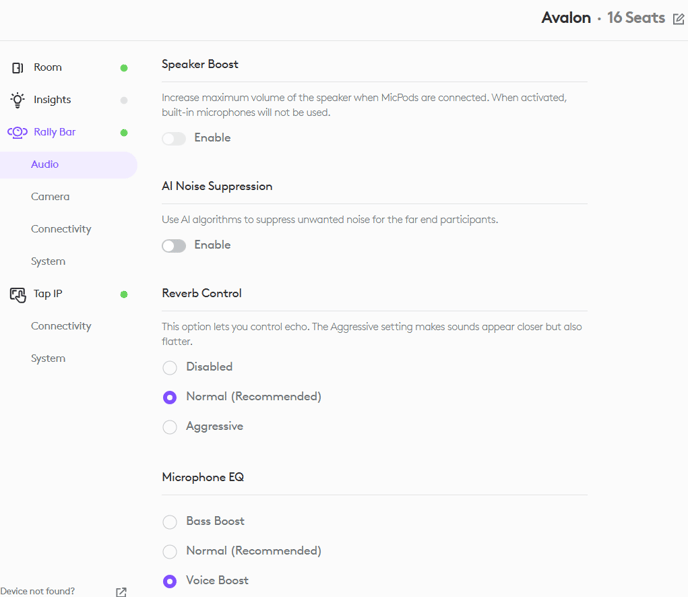Turn on AI Noise Suppression toggle
Viewport: 688px width, 597px height.
pyautogui.click(x=174, y=245)
